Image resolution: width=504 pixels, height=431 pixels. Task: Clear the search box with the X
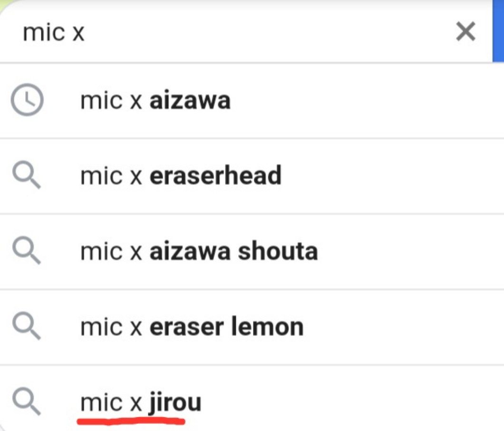465,32
